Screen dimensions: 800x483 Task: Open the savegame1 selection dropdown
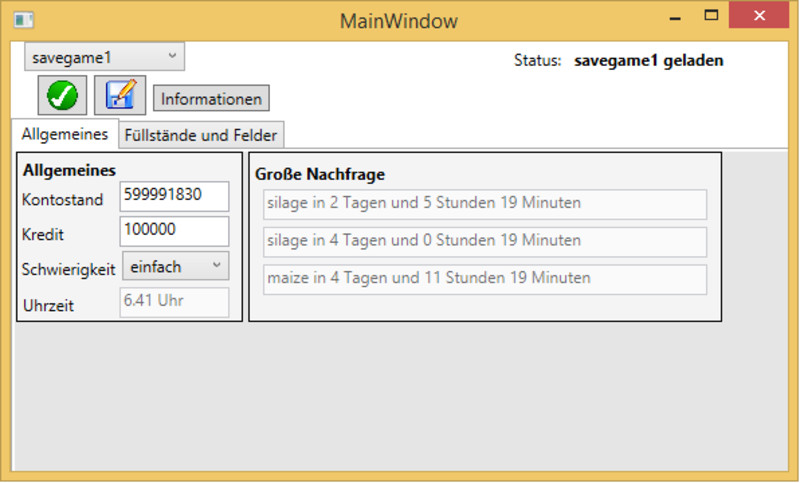pos(104,57)
